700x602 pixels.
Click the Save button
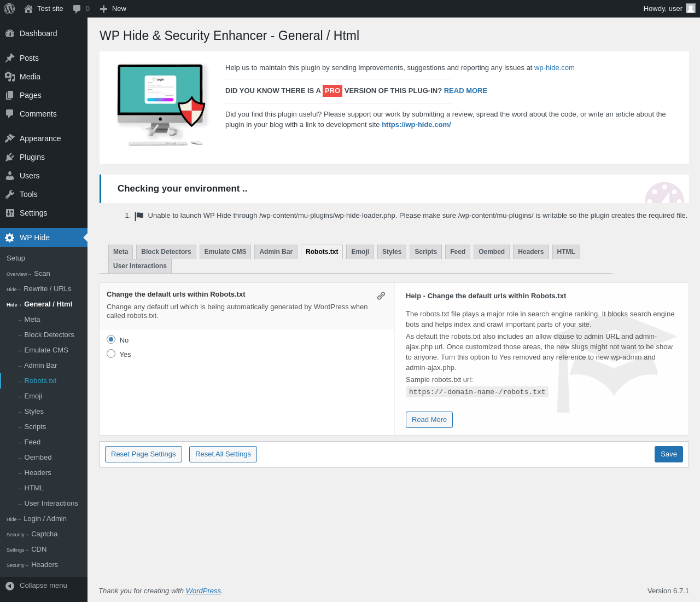click(x=669, y=454)
